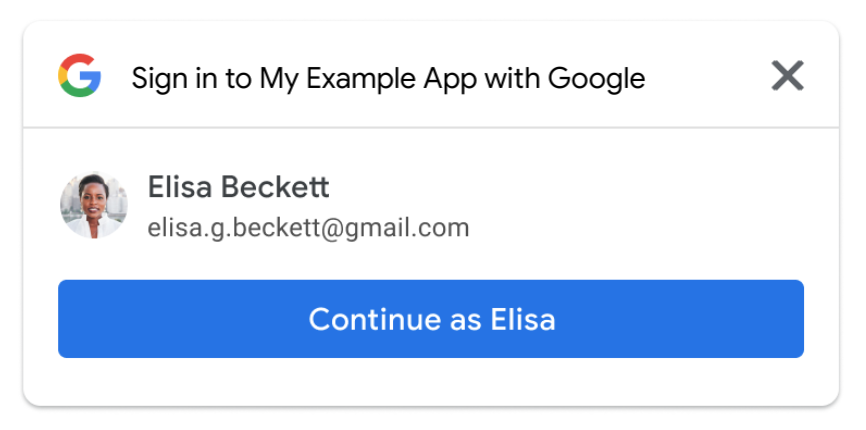Select the Elisa Beckett account name
This screenshot has height=430, width=866.
point(238,187)
